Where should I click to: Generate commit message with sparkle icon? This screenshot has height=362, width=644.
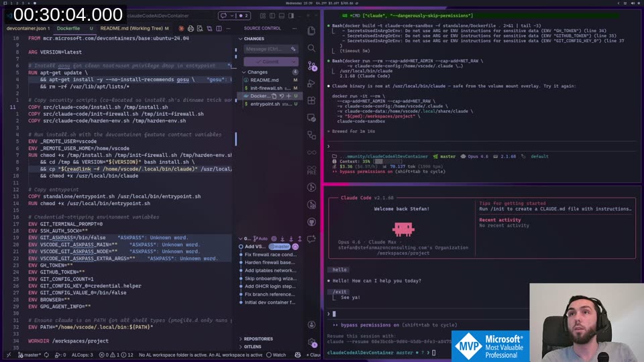point(293,49)
